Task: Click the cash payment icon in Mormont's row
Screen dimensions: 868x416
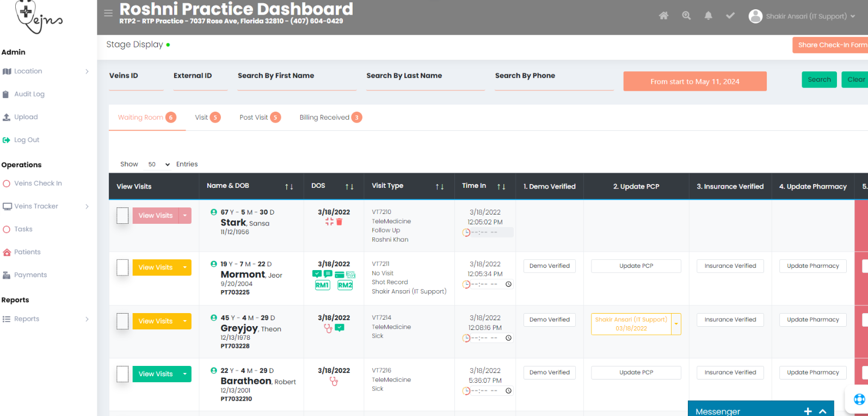Action: [350, 274]
